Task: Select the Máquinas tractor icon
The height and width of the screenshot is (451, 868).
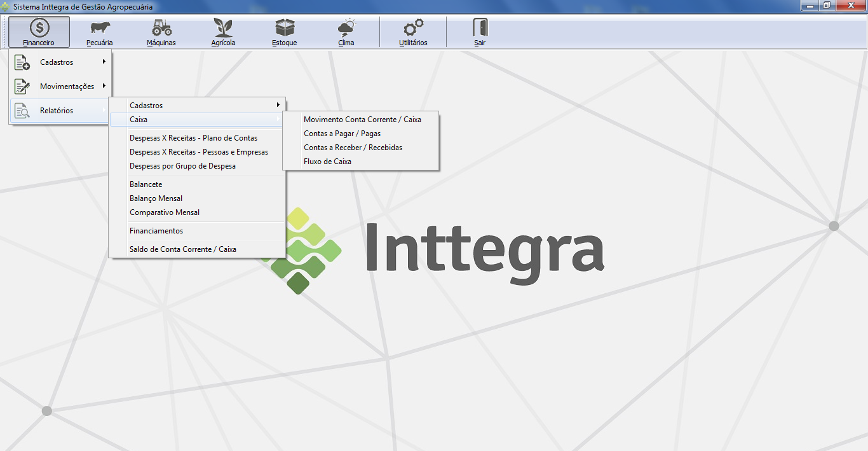Action: [161, 27]
